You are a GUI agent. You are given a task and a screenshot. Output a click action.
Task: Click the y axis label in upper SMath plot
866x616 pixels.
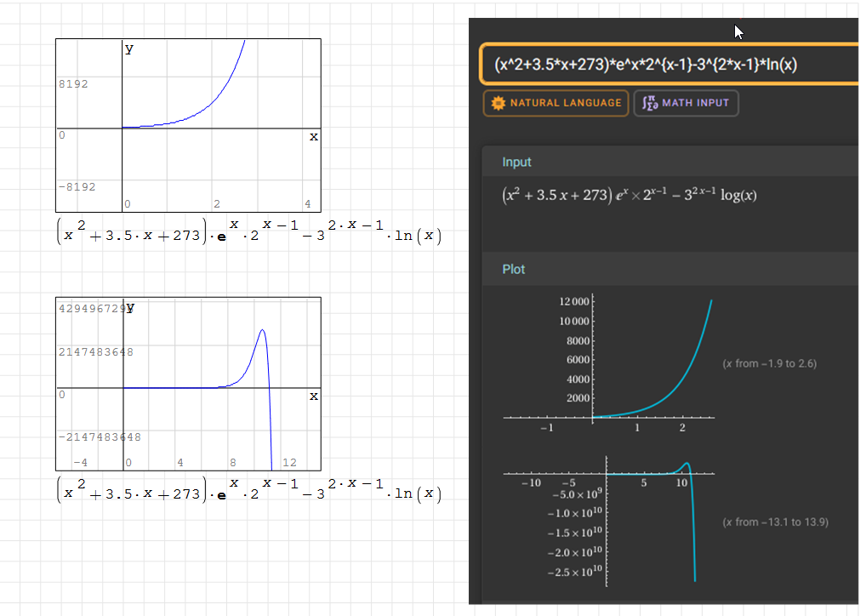pos(129,48)
